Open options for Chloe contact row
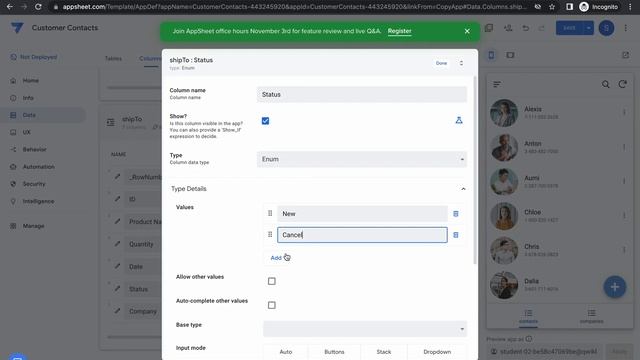Screen dimensions: 640x360 [624, 216]
